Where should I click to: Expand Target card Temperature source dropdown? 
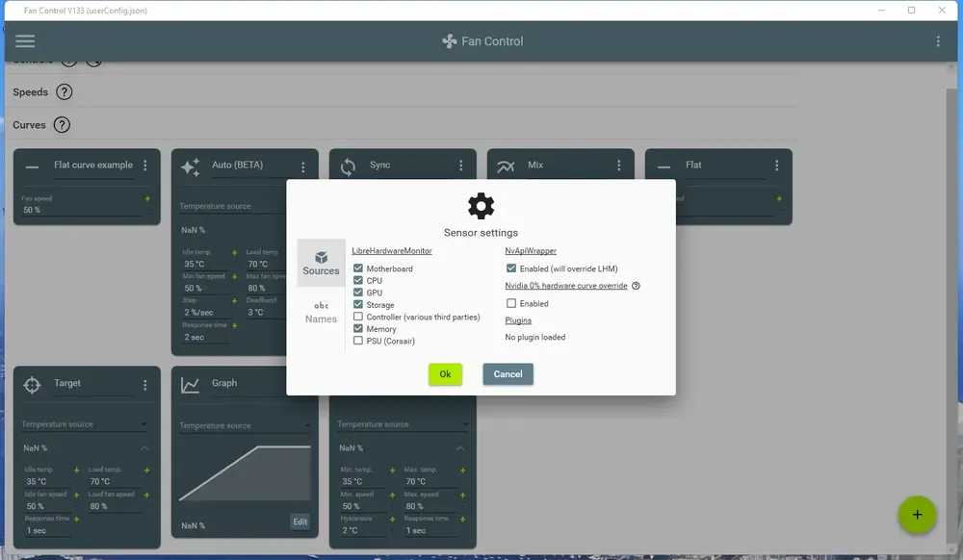point(84,423)
